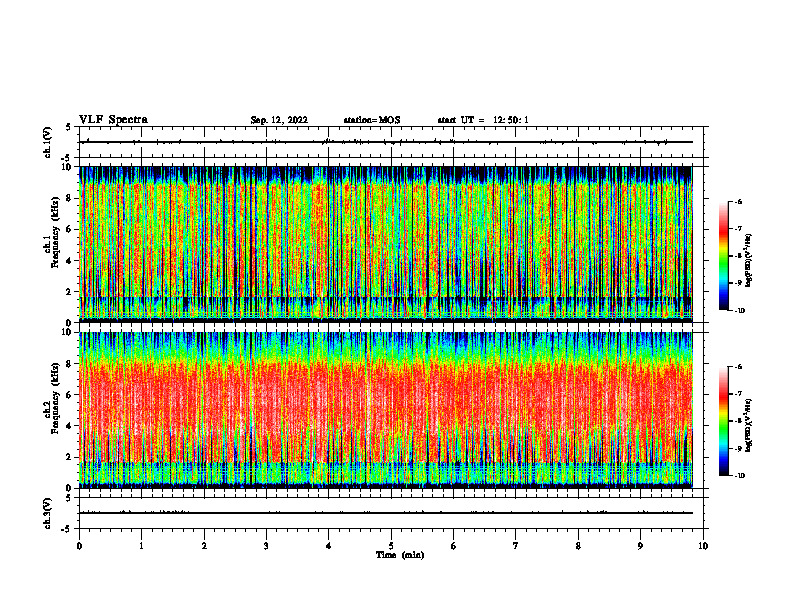Screen dimensions: 792x612
Task: Click the "-6" label on ch.2 color bar
Action: tap(739, 367)
